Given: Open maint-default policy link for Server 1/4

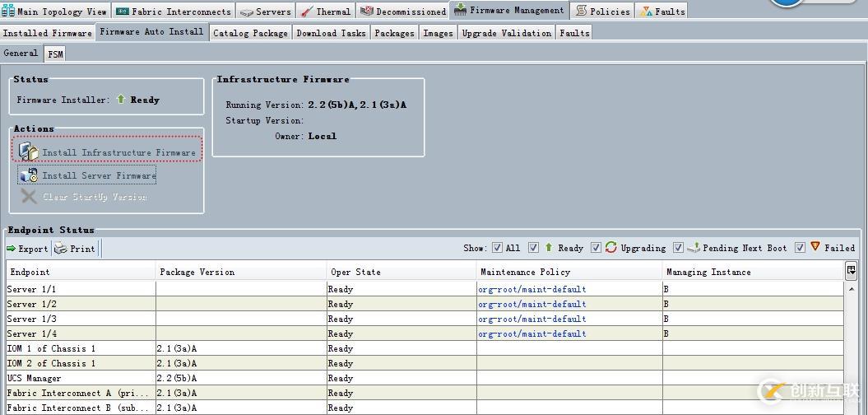Looking at the screenshot, I should click(x=532, y=334).
